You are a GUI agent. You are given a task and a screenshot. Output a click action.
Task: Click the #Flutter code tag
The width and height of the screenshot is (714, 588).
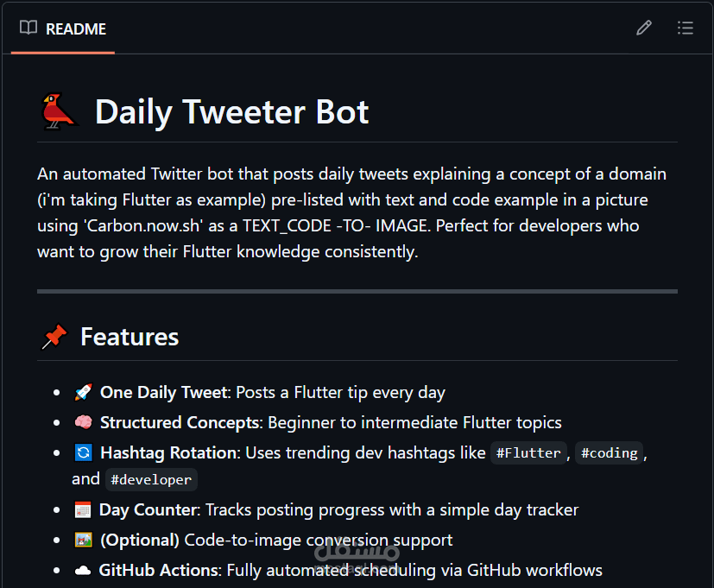click(528, 453)
